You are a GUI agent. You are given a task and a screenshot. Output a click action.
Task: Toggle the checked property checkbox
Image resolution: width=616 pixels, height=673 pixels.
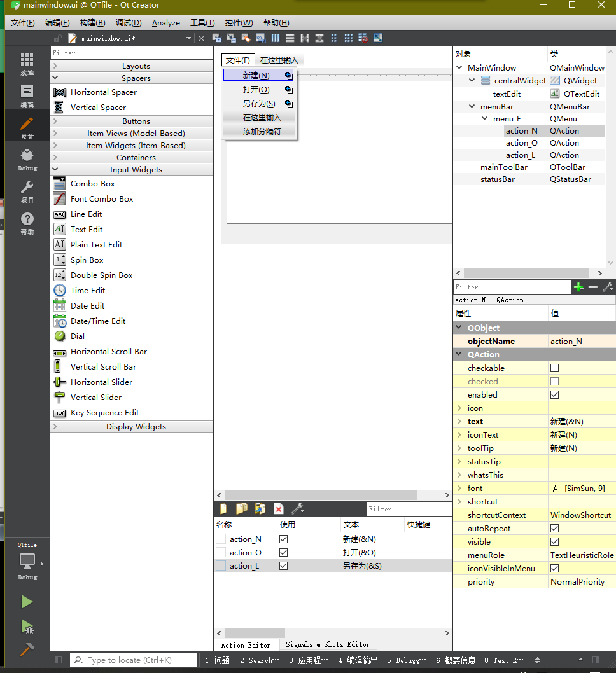coord(555,381)
